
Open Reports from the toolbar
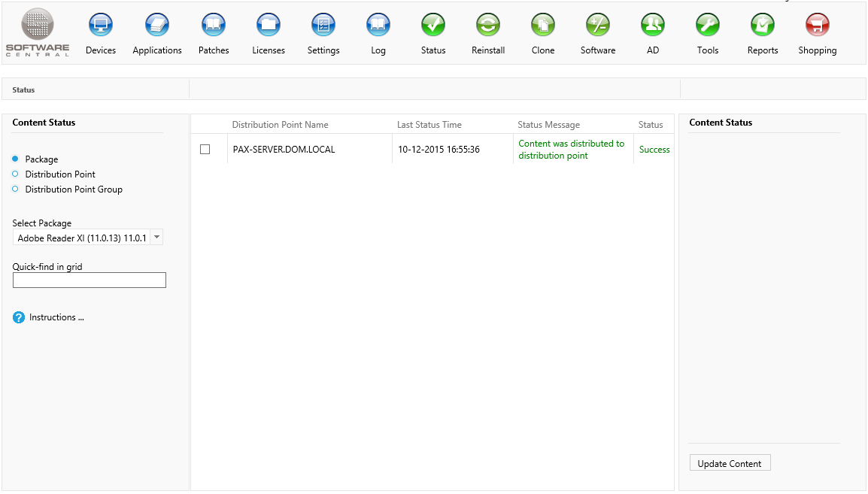(x=763, y=26)
